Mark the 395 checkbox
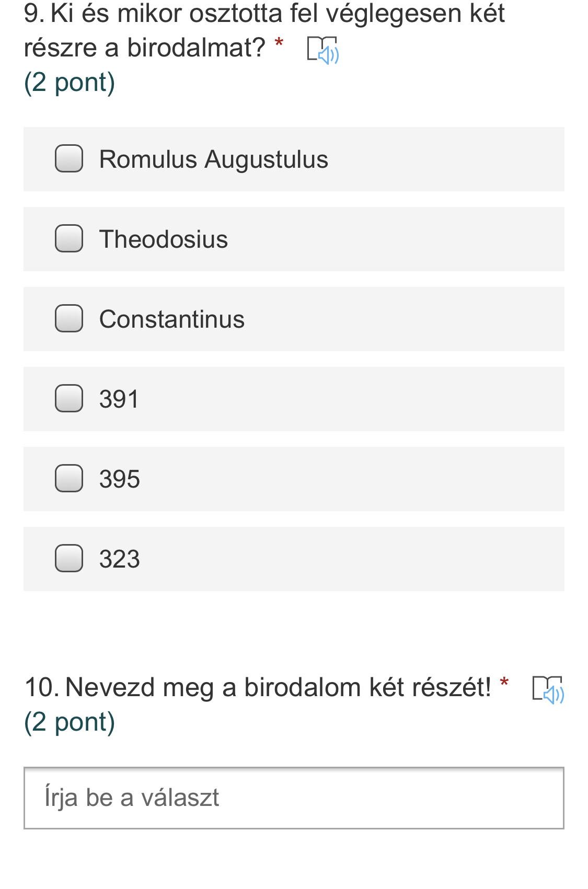 pos(69,478)
